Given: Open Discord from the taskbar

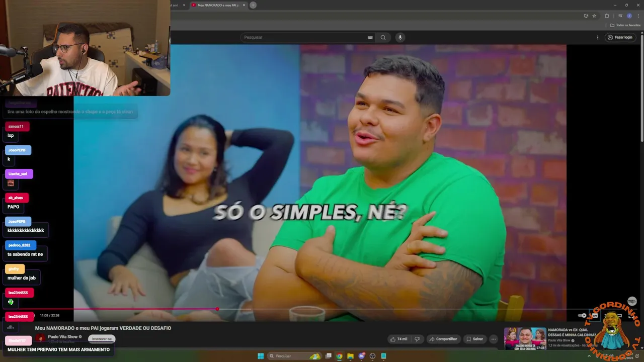Looking at the screenshot, I should click(362, 356).
